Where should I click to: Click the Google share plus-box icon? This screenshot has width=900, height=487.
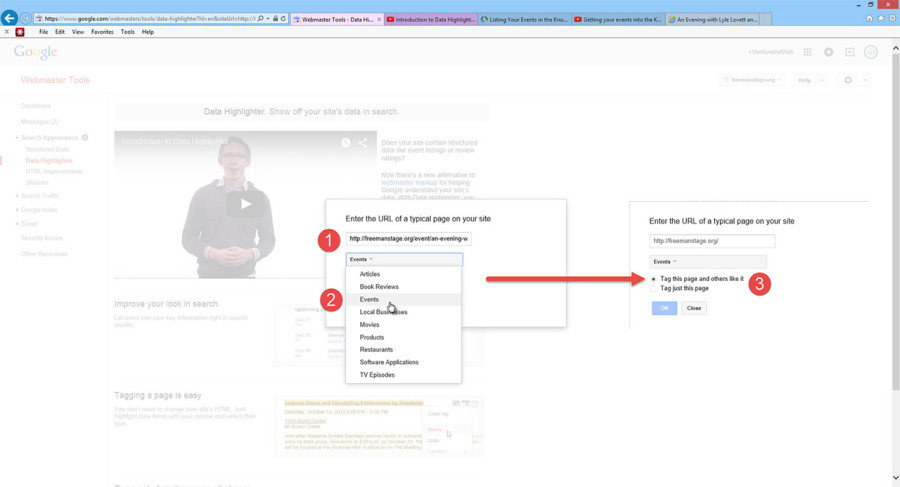849,52
